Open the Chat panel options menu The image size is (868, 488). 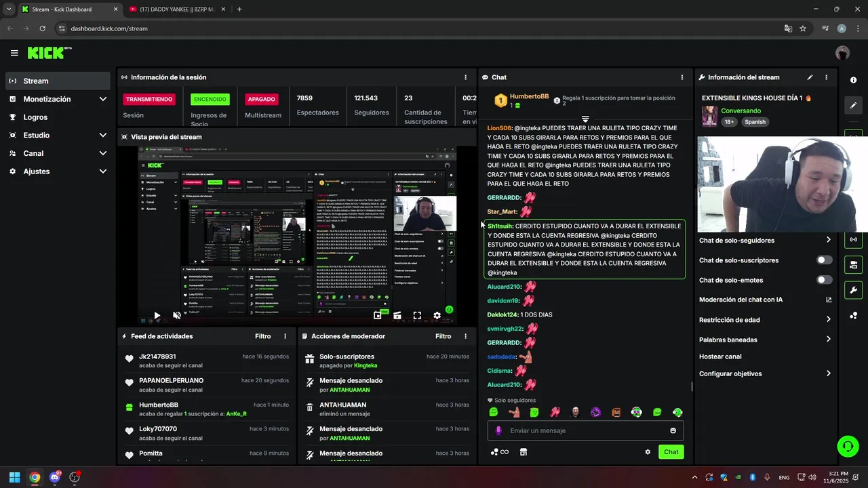click(682, 77)
